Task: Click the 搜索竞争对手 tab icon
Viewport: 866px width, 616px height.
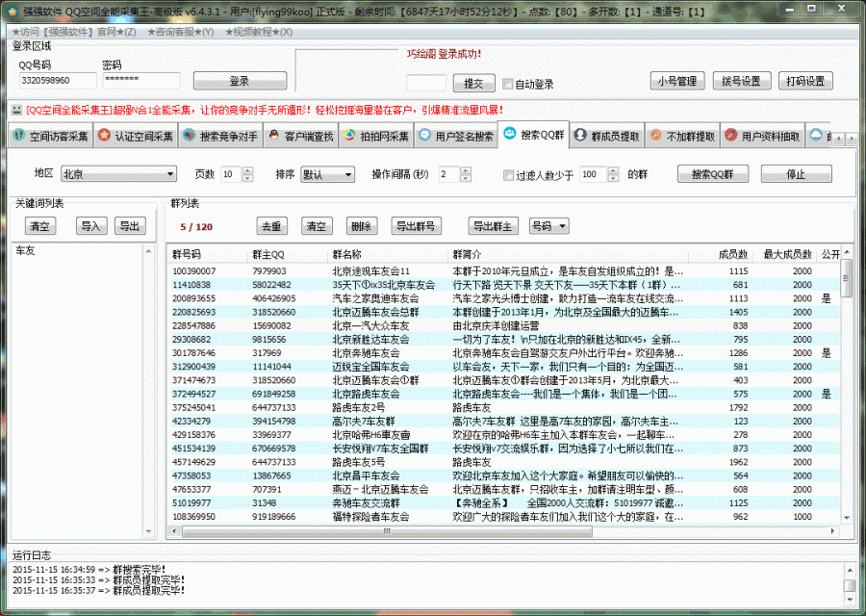Action: coord(189,135)
